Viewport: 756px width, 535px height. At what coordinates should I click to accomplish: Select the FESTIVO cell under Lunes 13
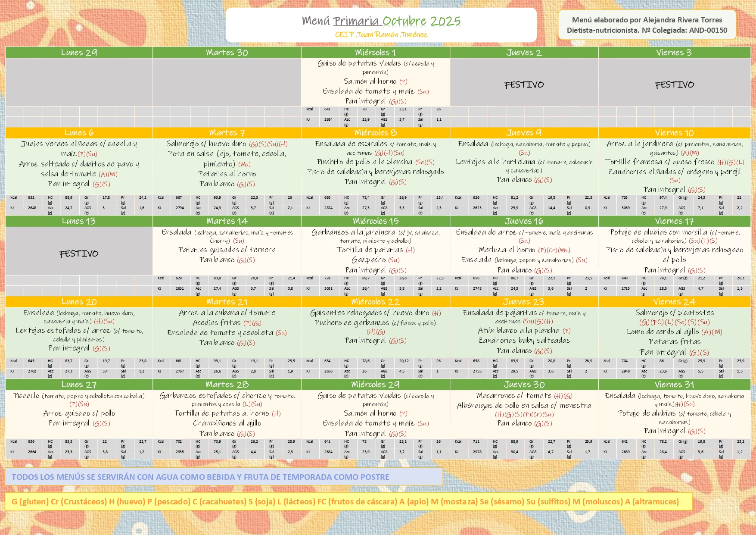tap(79, 254)
